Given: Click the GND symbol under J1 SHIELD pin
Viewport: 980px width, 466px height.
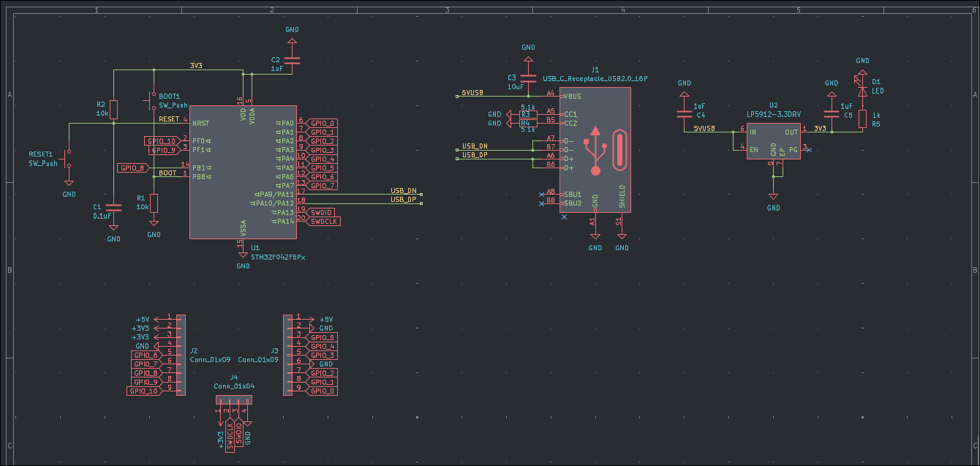Looking at the screenshot, I should (x=622, y=243).
